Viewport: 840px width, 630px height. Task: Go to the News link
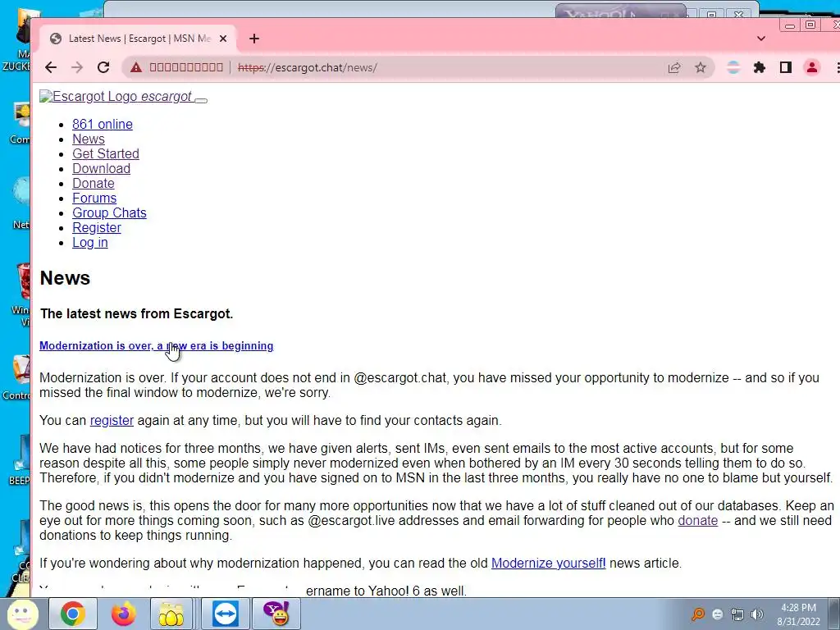point(89,139)
